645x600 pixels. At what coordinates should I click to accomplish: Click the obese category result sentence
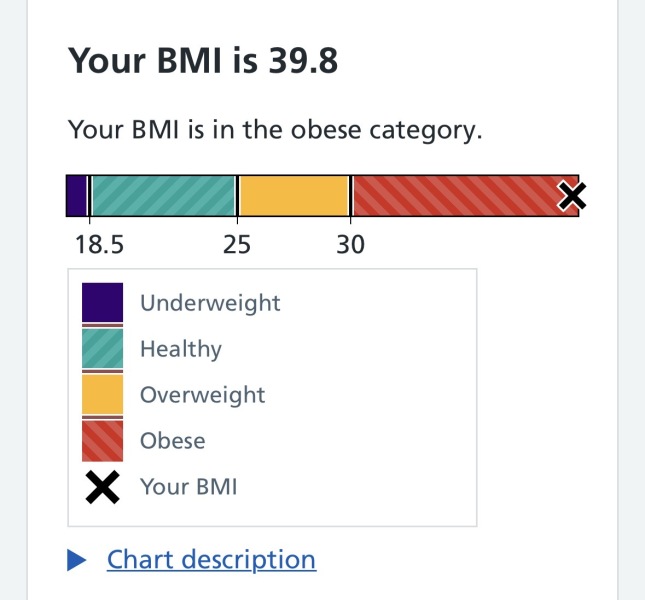click(x=275, y=130)
